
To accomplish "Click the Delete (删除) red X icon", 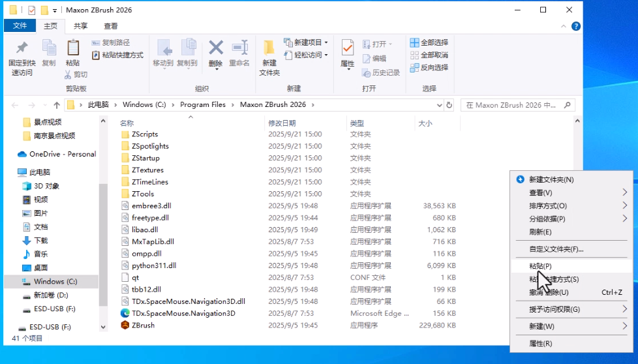I will coord(216,48).
